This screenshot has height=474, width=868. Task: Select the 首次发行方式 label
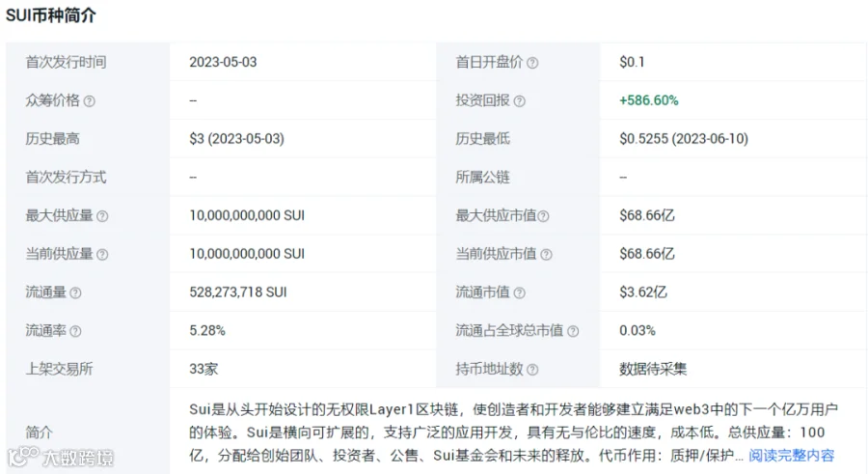(x=66, y=177)
